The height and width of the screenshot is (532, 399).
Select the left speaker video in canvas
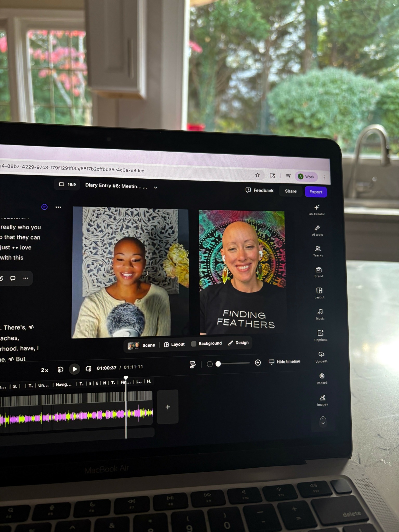pos(130,272)
